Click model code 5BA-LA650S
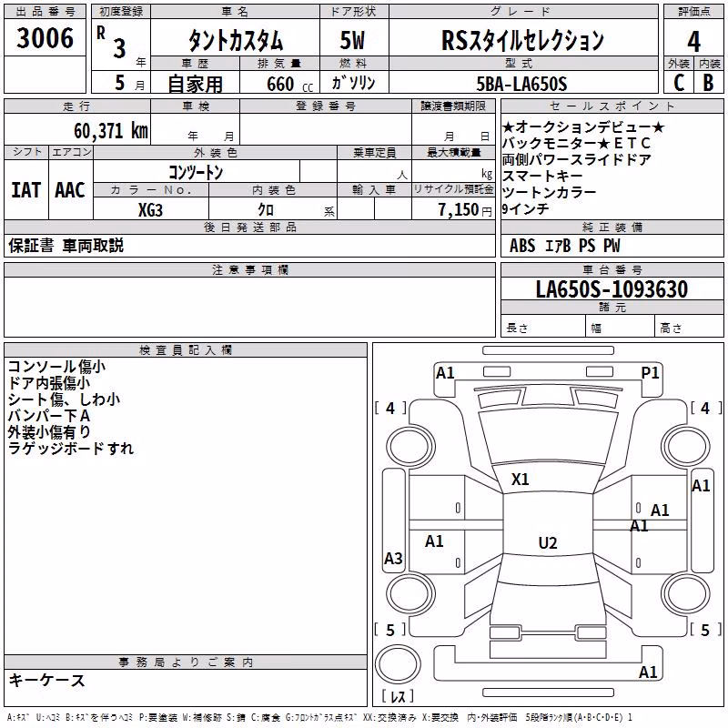 pyautogui.click(x=521, y=84)
